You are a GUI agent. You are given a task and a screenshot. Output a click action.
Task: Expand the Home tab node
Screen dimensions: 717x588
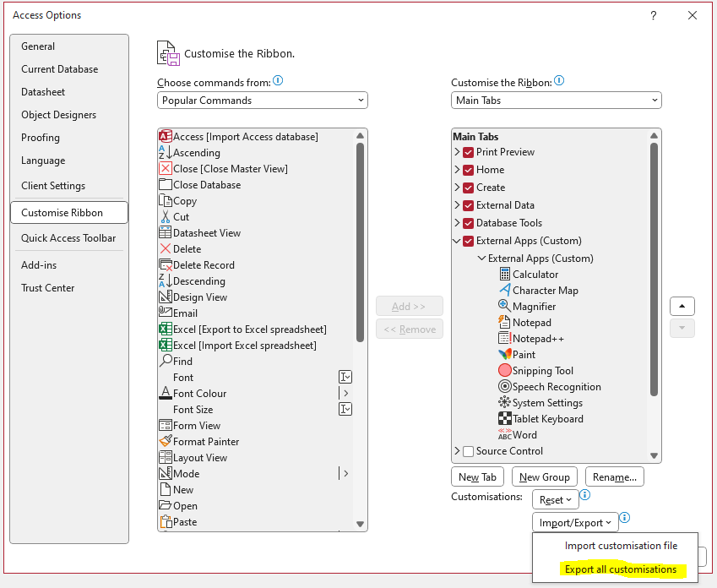(x=457, y=169)
